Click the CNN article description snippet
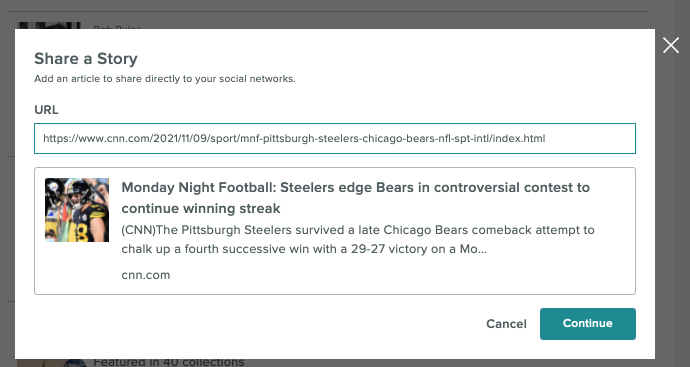Viewport: 690px width, 367px height. 358,239
